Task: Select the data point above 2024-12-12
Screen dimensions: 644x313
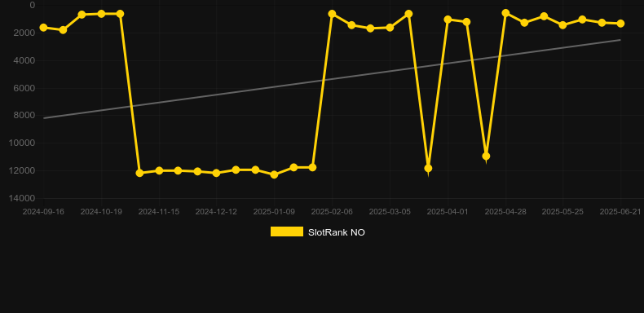Action: (217, 173)
